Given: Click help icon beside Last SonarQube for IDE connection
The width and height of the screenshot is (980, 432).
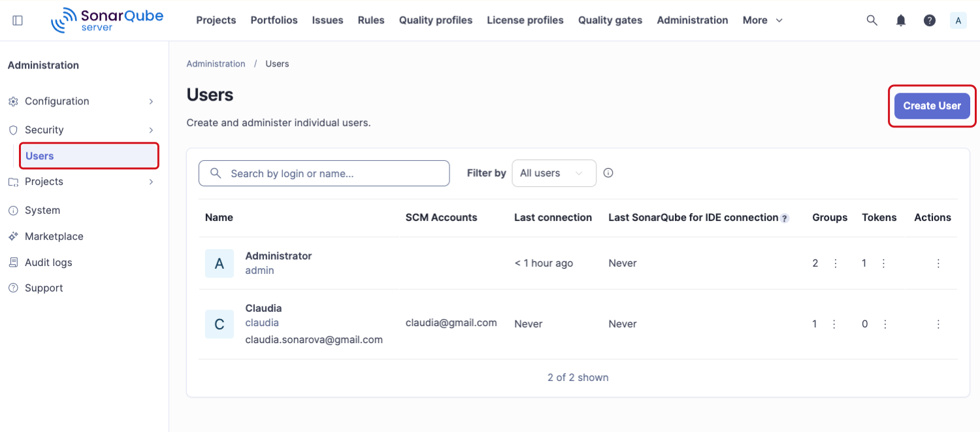Looking at the screenshot, I should pos(785,218).
